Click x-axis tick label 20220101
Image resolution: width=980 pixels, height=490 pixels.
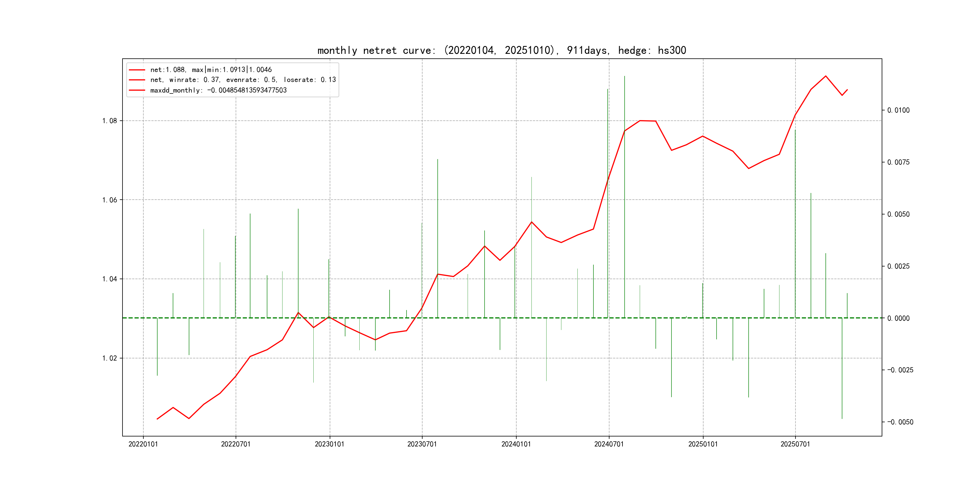(x=143, y=444)
